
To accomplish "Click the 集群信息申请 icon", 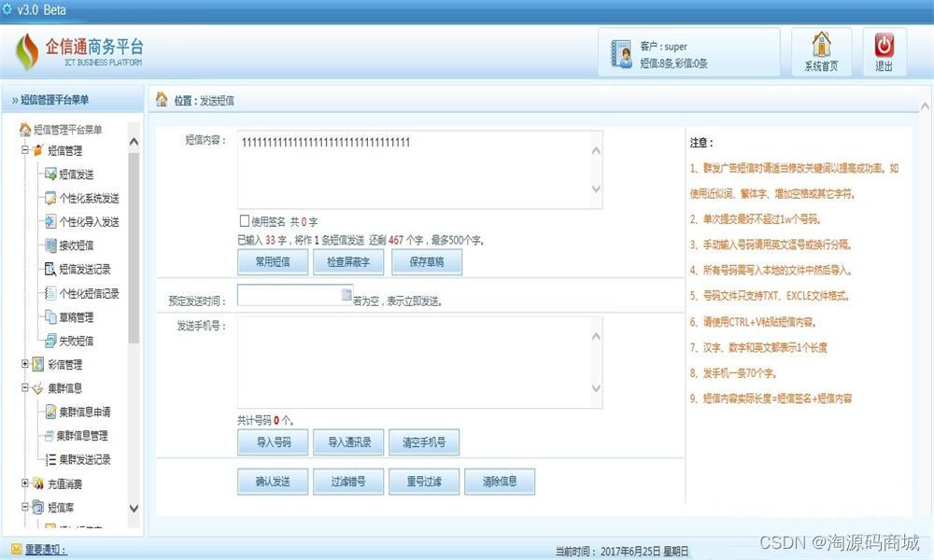I will tap(50, 412).
